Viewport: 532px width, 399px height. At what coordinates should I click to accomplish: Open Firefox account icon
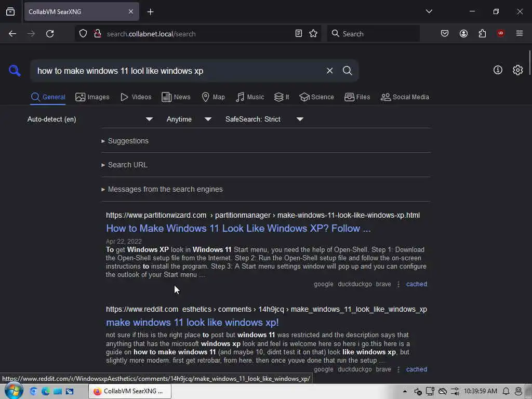(463, 33)
